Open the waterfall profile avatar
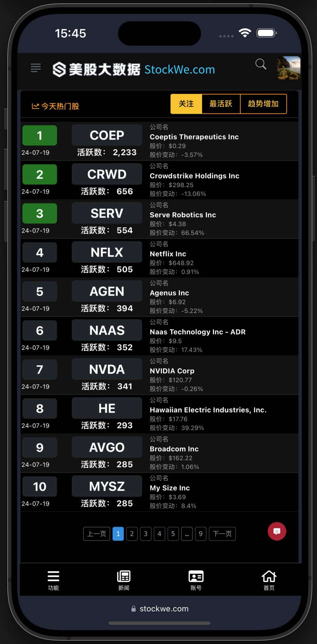317x644 pixels. click(x=289, y=68)
